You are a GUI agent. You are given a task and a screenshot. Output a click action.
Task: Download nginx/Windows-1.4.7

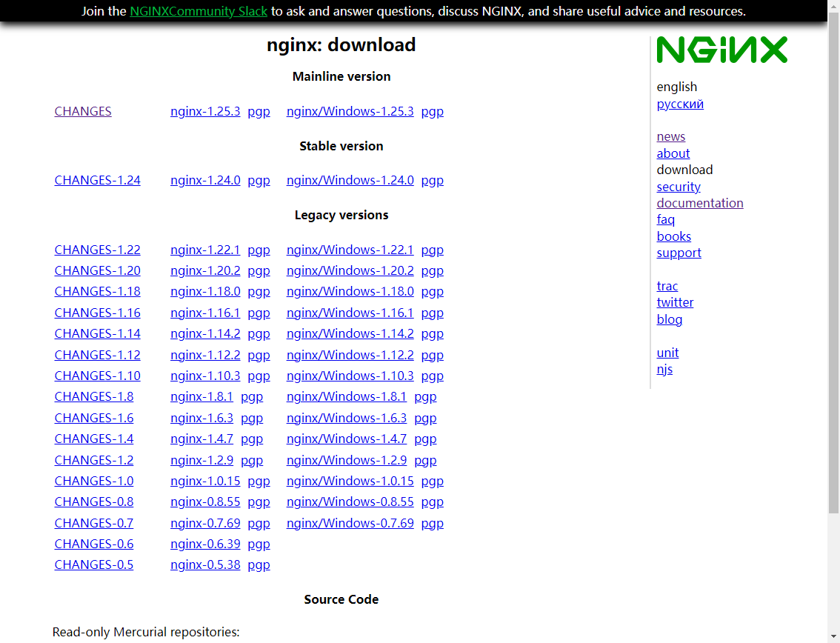click(347, 439)
